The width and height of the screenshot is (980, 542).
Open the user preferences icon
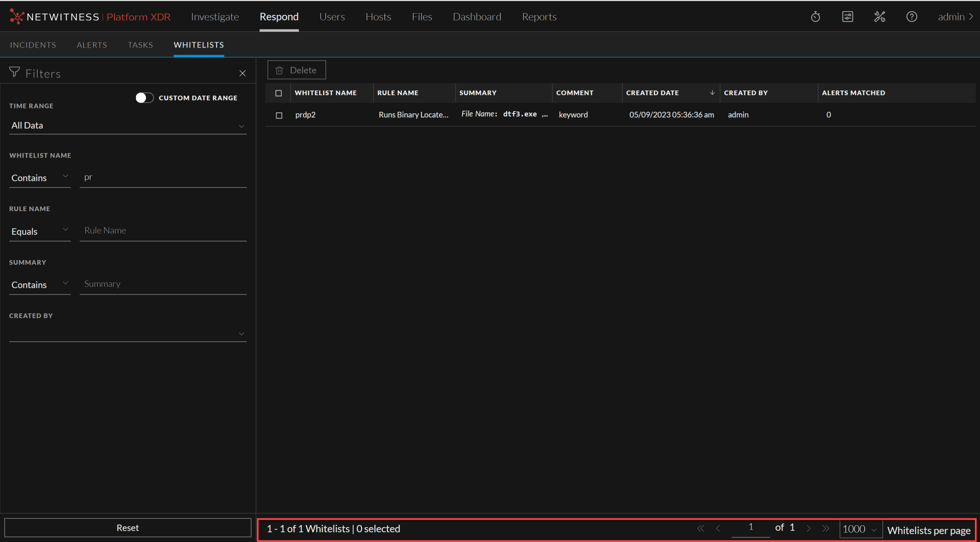click(x=847, y=16)
